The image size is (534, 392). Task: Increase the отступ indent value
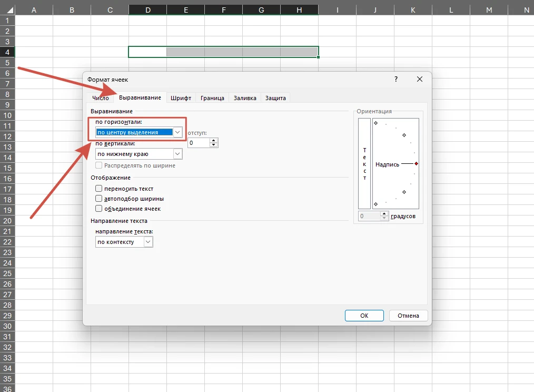pos(213,141)
